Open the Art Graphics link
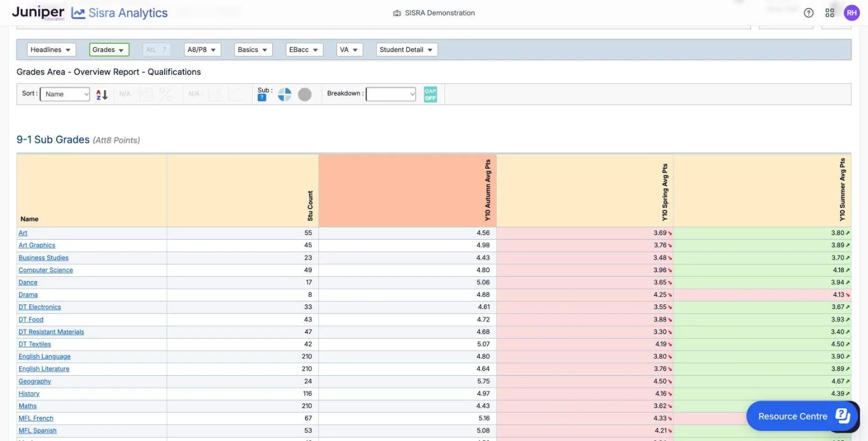868x441 pixels. point(37,245)
